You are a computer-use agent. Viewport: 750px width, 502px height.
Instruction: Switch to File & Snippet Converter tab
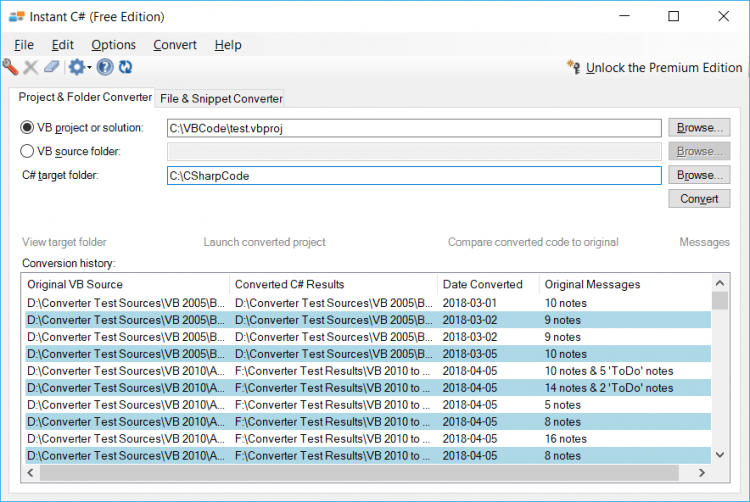tap(221, 98)
